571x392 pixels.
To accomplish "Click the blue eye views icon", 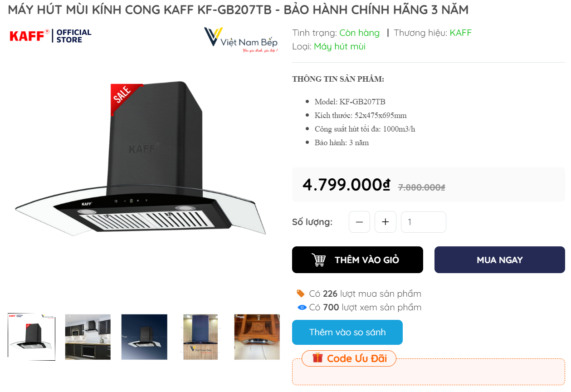I will coord(302,308).
